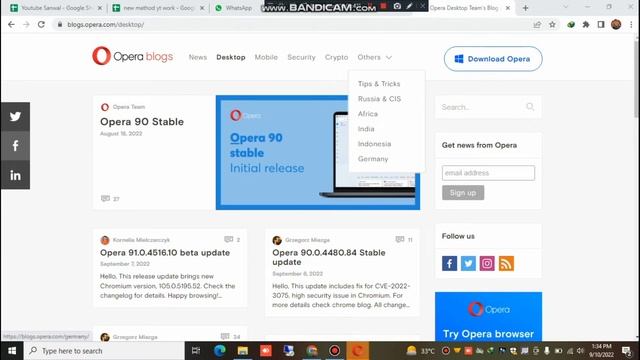Screen dimensions: 640x360
Task: Open a new browser tab with plus
Action: pyautogui.click(x=525, y=8)
